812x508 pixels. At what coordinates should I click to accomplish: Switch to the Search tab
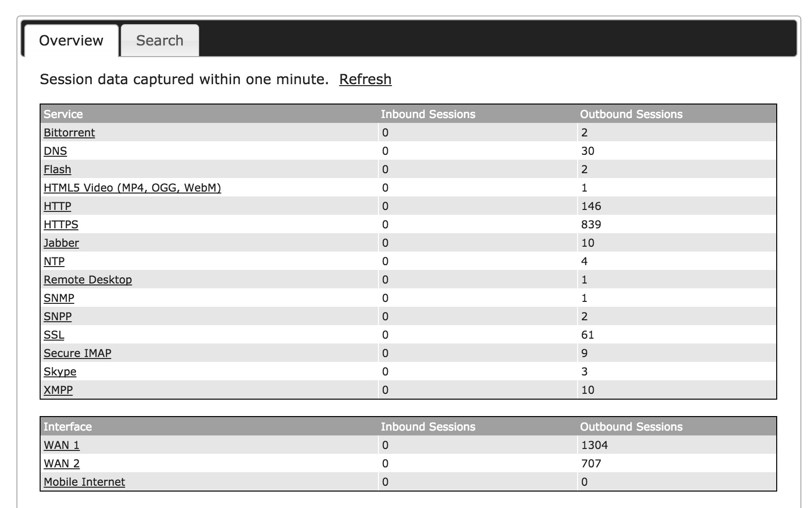click(159, 41)
